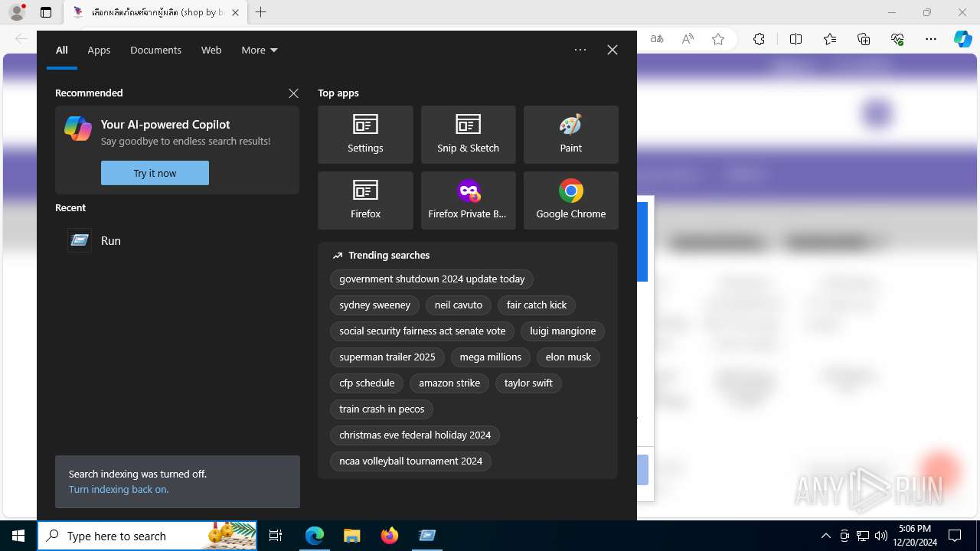980x551 pixels.
Task: Close the Edge browser tab
Action: [x=235, y=12]
